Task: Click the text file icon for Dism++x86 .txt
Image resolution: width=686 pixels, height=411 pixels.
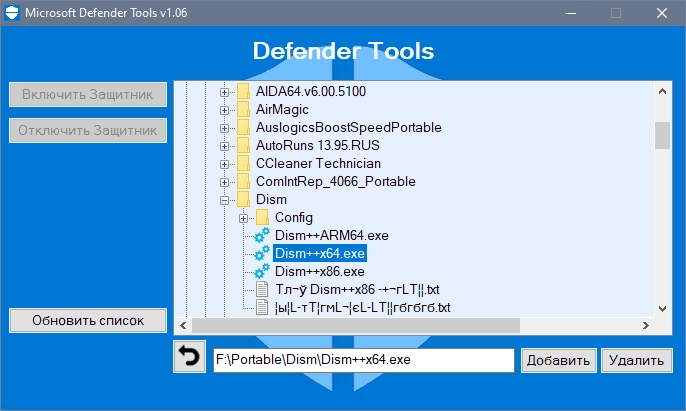Action: click(262, 289)
